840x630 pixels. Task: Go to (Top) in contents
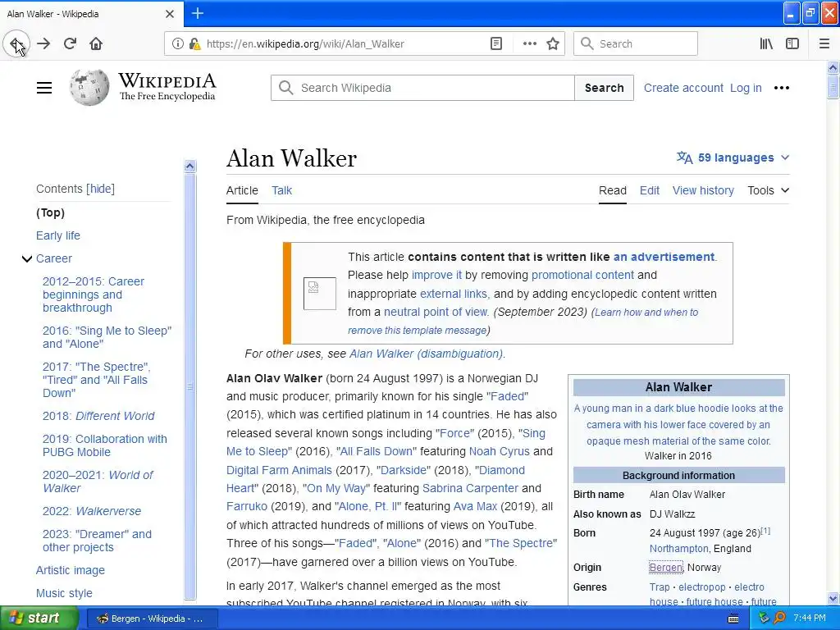click(50, 212)
